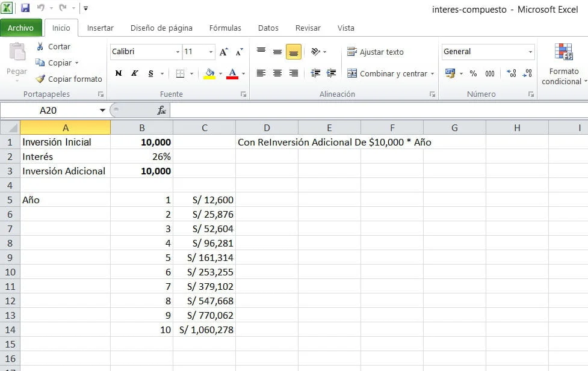588x371 pixels.
Task: Click the Save icon in quick access toolbar
Action: click(25, 8)
